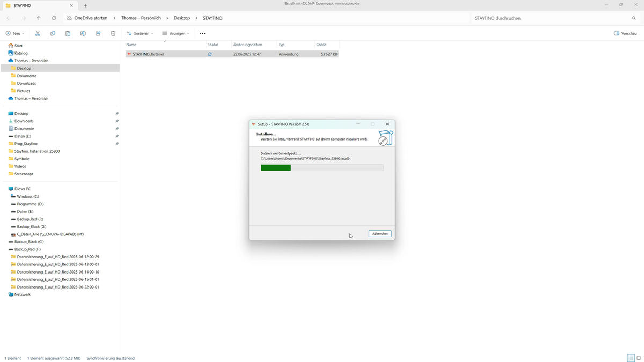The width and height of the screenshot is (644, 362).
Task: Click the installer box graphic in setup dialog
Action: [x=385, y=138]
